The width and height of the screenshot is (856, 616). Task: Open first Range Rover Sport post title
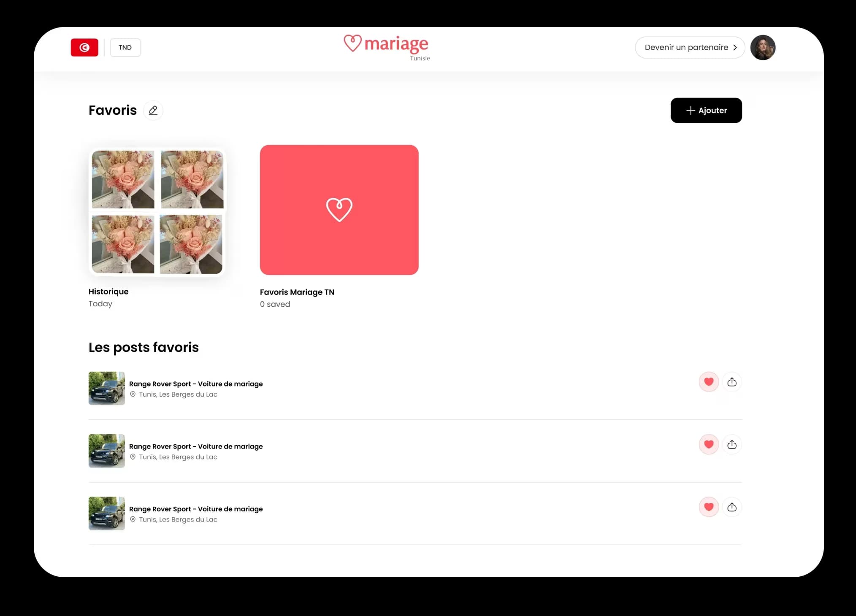196,384
